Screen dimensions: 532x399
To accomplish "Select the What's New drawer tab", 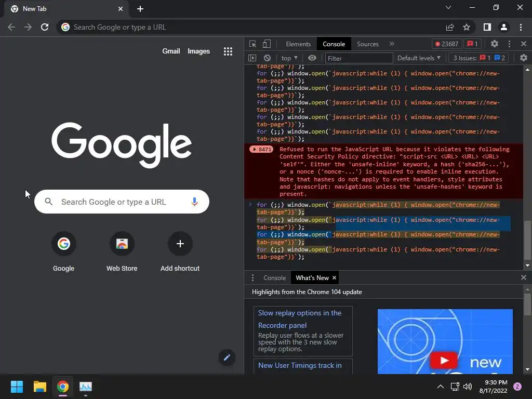I will [312, 278].
